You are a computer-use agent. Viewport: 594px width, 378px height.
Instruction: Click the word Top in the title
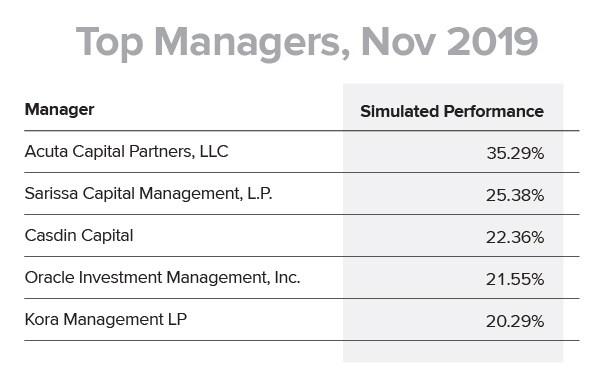[109, 44]
